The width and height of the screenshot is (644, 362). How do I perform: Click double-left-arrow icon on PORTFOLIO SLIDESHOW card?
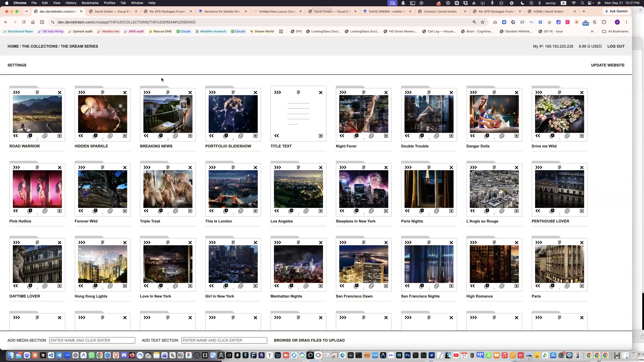(211, 136)
